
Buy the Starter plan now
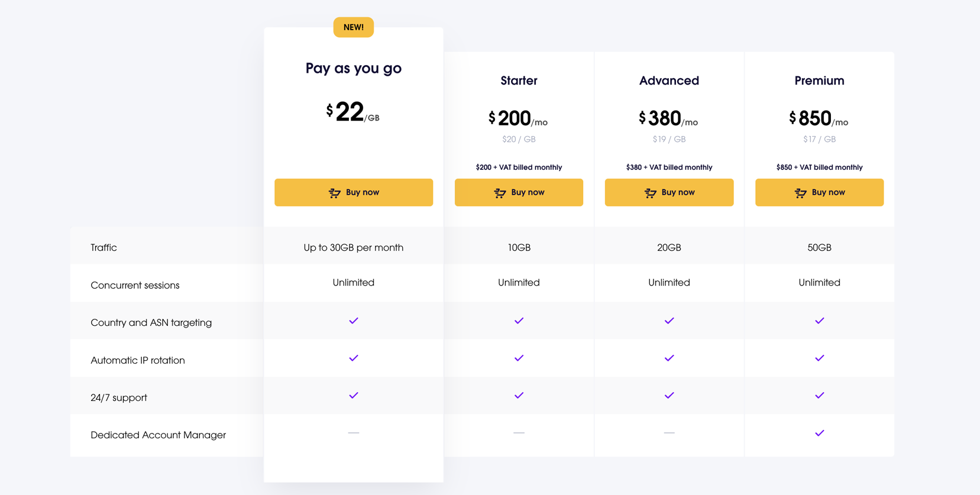pos(519,192)
